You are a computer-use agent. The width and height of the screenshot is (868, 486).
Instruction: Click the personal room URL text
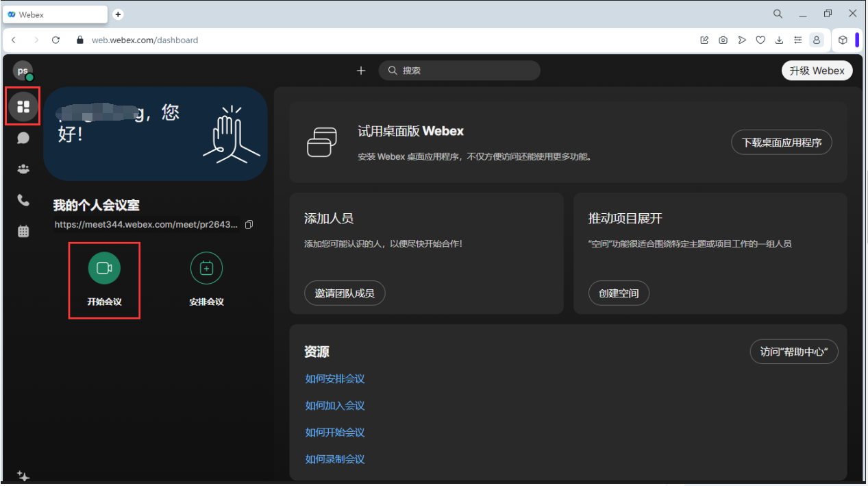(x=147, y=224)
